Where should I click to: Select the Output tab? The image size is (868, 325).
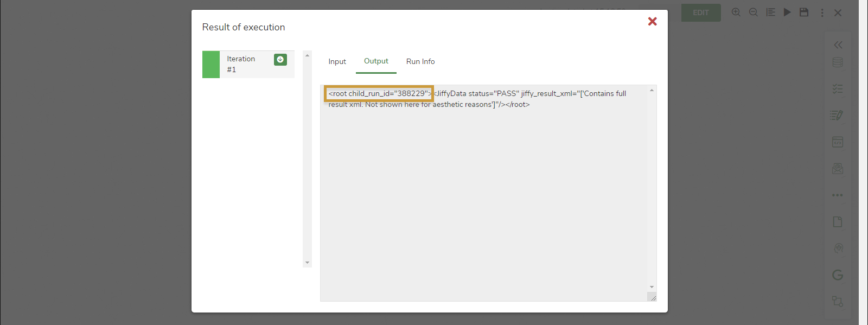coord(376,61)
